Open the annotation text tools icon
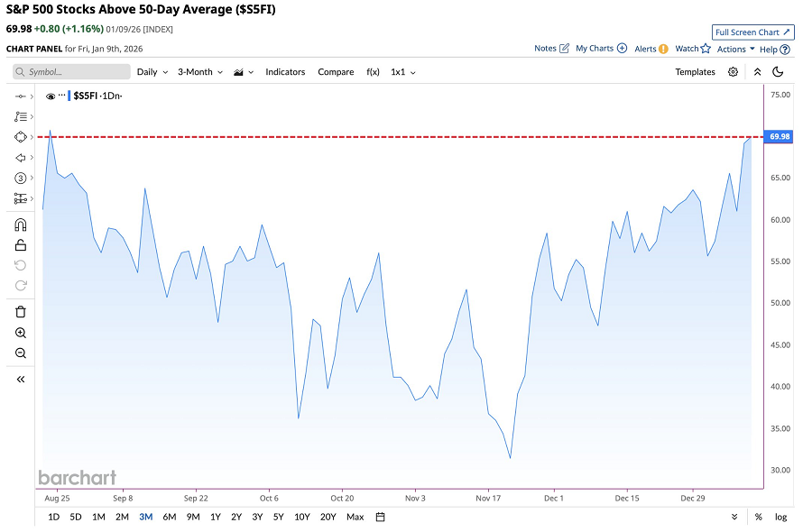803x532 pixels. tap(21, 116)
